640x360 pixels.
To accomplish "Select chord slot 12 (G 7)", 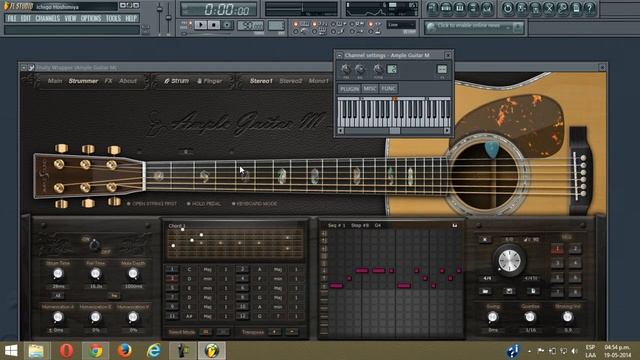I will click(x=242, y=316).
